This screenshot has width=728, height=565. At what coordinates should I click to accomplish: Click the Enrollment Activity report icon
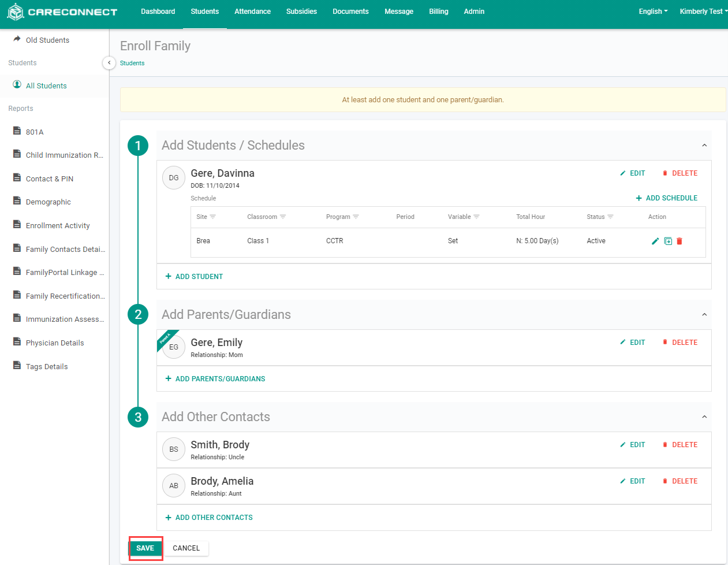(x=17, y=225)
